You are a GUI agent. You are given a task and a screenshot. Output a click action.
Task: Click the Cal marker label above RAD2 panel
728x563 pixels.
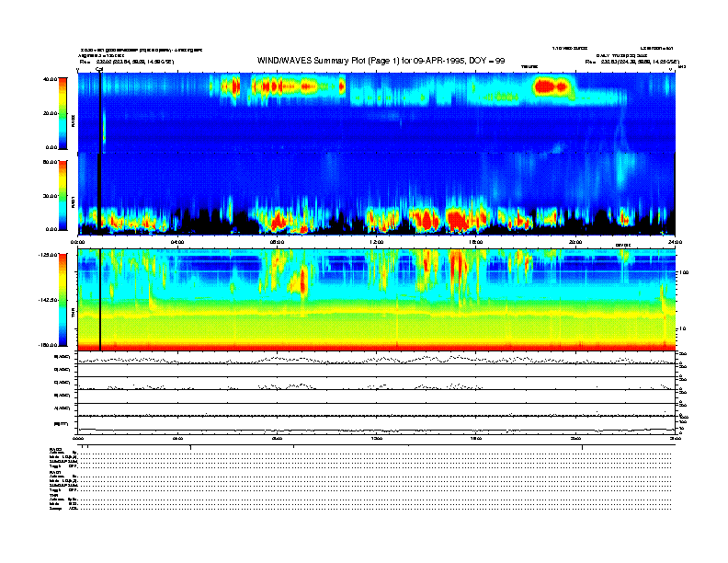click(x=99, y=69)
